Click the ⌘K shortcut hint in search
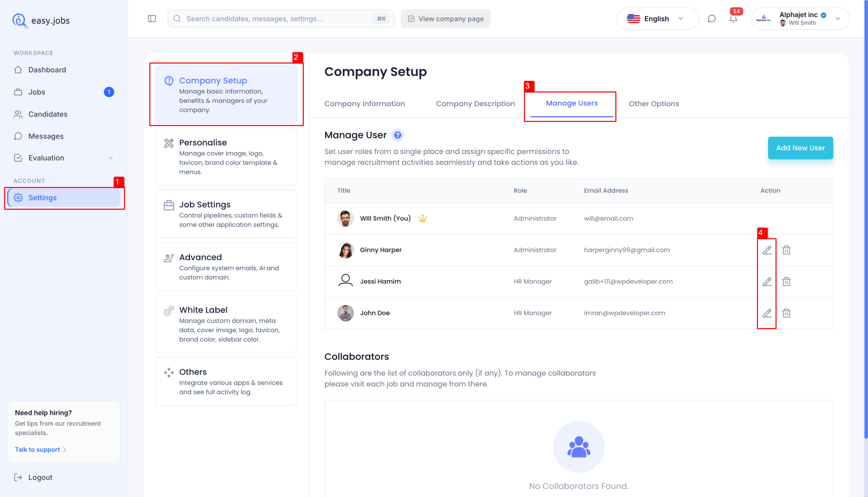Viewport: 868px width, 497px height. pyautogui.click(x=381, y=19)
